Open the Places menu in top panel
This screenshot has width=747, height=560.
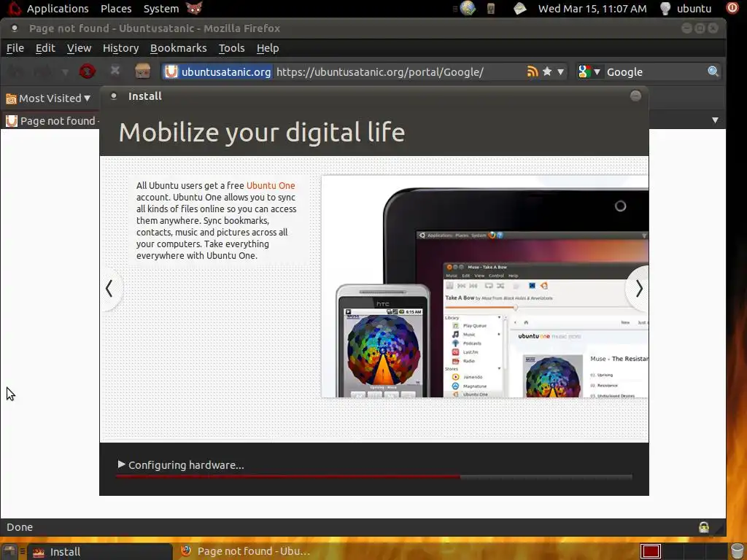pyautogui.click(x=116, y=9)
